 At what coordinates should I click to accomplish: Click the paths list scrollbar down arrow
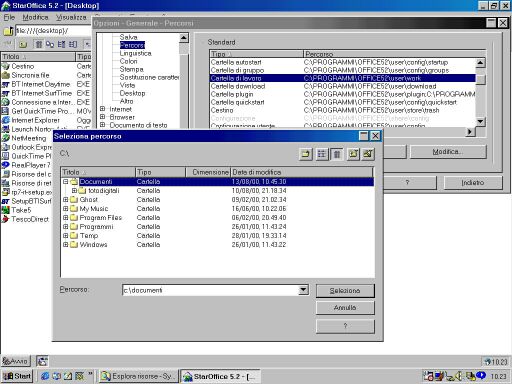pos(480,121)
